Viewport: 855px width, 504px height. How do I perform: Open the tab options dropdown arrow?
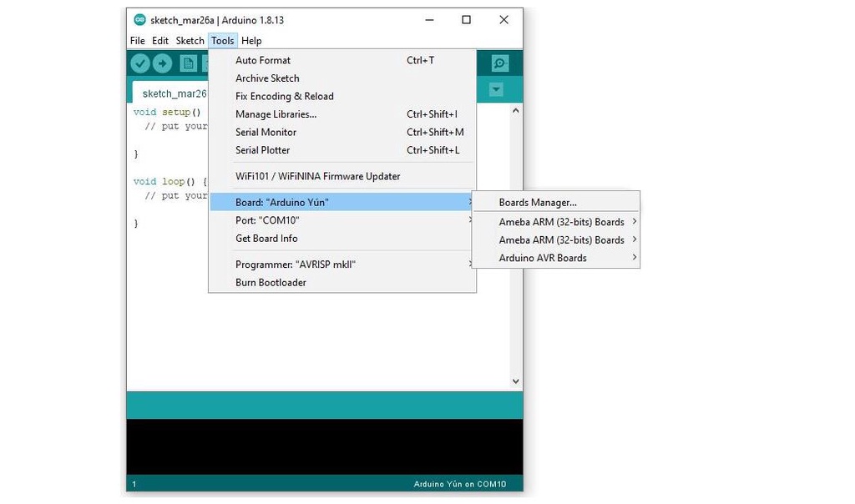pos(496,89)
